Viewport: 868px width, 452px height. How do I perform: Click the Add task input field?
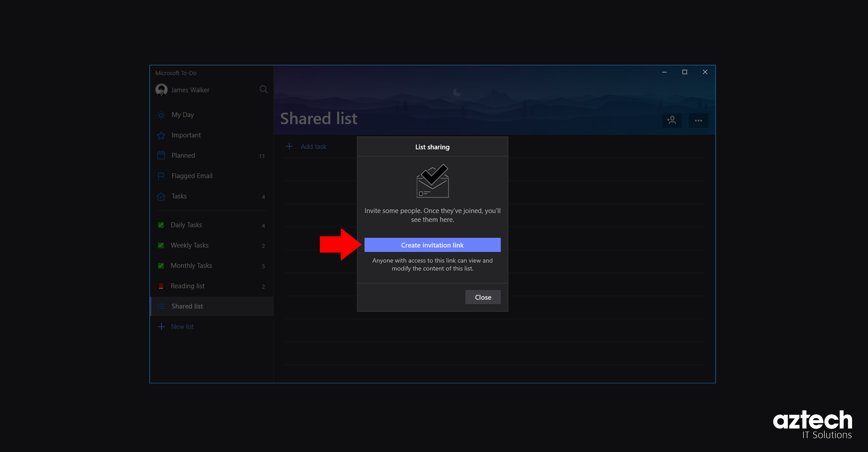[x=313, y=146]
